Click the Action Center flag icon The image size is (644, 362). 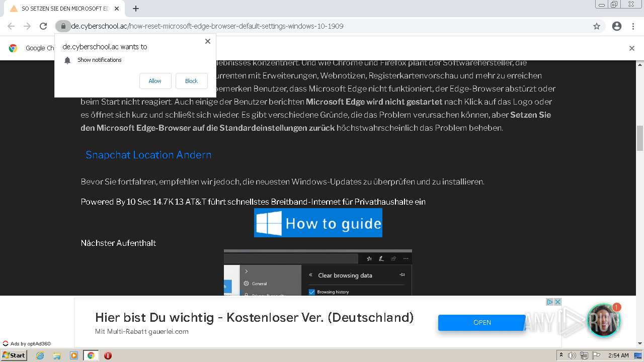point(596,355)
